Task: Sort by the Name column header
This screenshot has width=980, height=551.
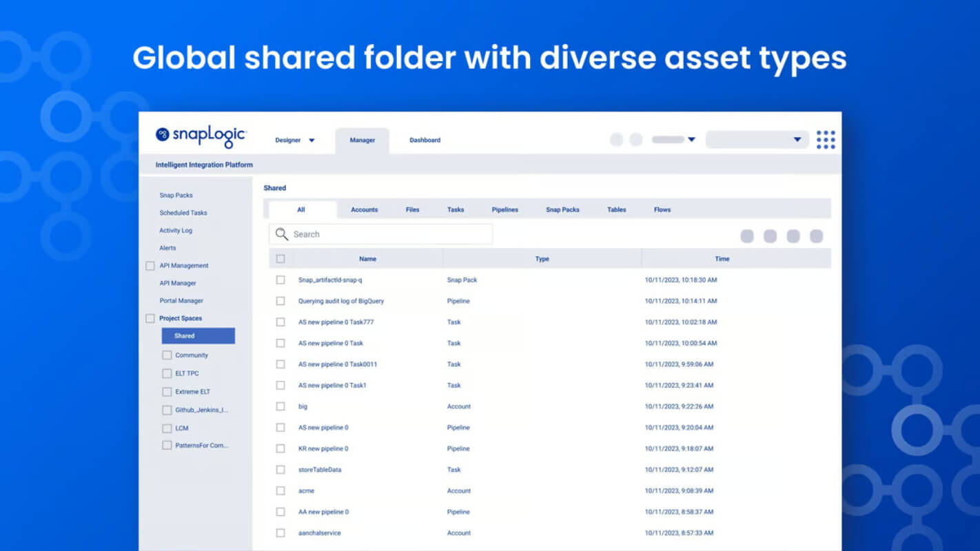Action: coord(368,259)
